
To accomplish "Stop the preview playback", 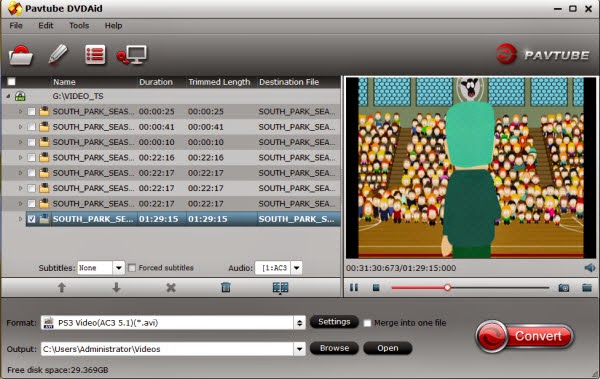I will coord(376,288).
